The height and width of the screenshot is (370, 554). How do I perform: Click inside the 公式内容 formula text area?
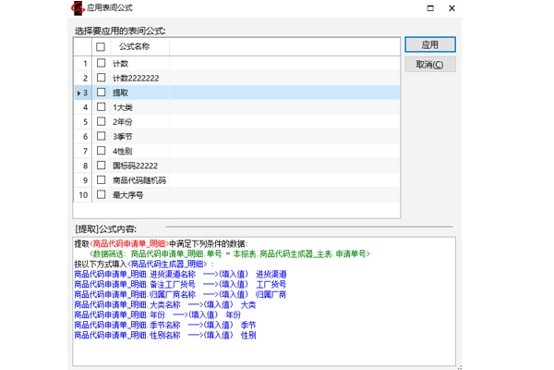pos(264,301)
